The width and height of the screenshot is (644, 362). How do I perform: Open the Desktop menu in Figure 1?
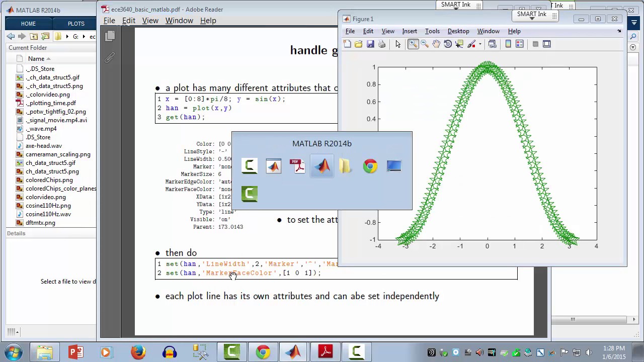458,31
